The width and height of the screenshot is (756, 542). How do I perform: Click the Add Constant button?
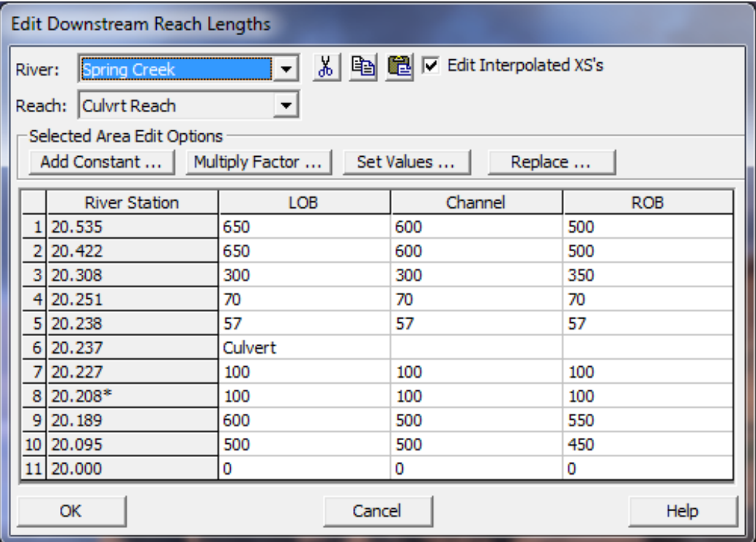[x=101, y=162]
